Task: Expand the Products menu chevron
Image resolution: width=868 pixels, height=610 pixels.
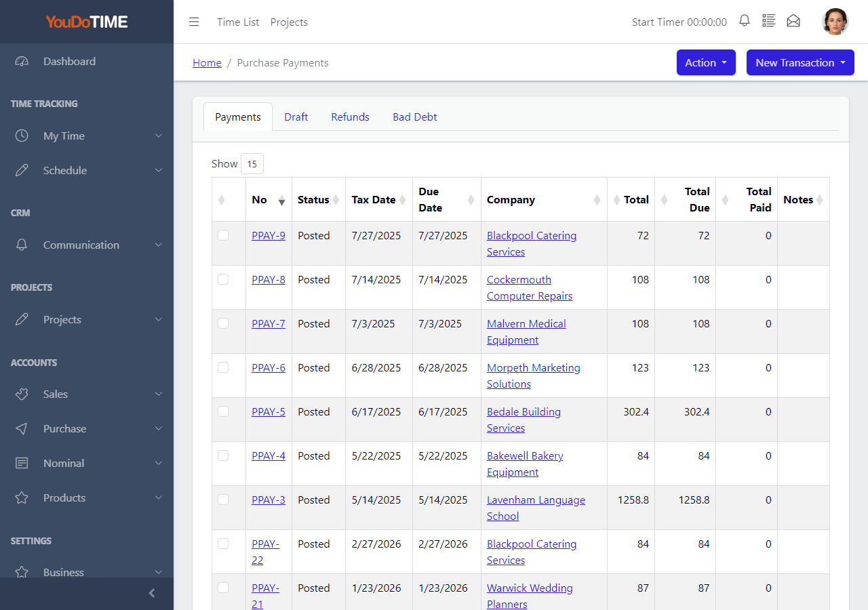Action: [159, 497]
